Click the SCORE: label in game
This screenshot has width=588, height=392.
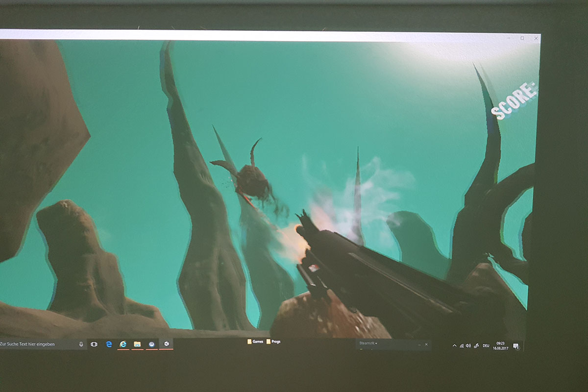(x=514, y=102)
